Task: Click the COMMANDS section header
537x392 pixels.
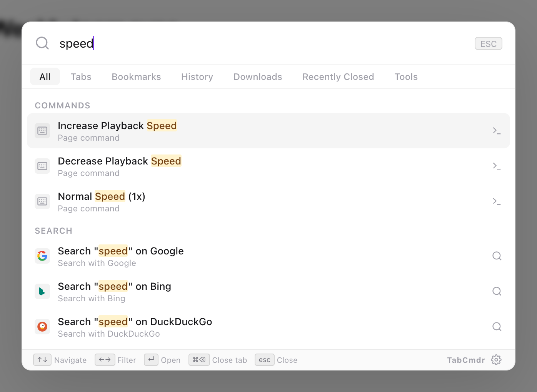Action: 63,106
